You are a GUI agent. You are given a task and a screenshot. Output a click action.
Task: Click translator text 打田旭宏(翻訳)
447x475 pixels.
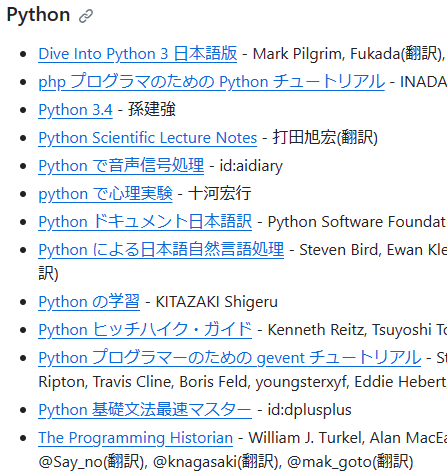(x=325, y=137)
